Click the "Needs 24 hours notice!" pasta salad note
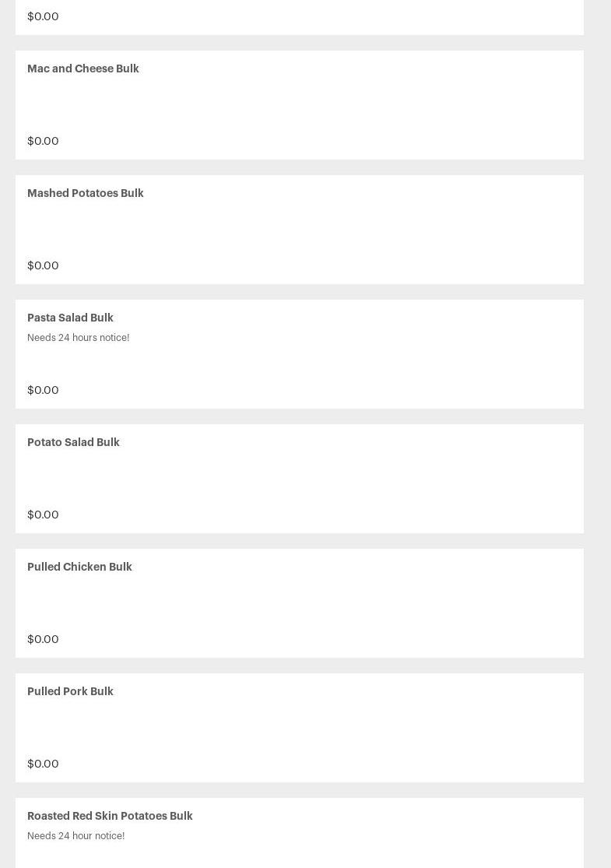Viewport: 611px width, 868px height. (78, 338)
